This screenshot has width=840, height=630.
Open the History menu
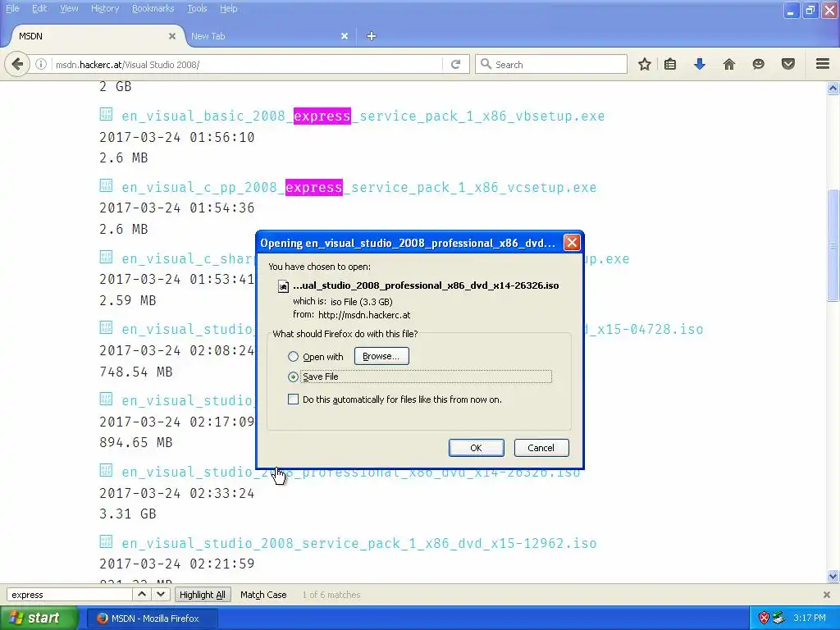coord(105,8)
